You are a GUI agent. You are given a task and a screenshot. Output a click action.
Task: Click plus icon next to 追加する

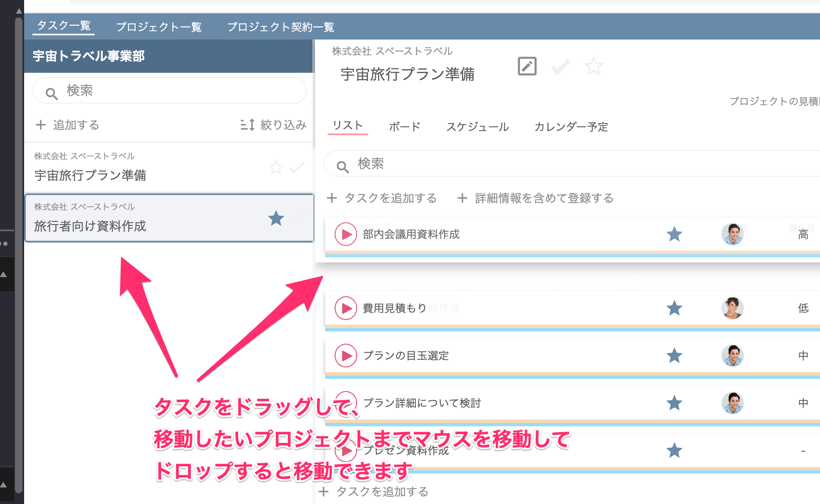[x=41, y=125]
